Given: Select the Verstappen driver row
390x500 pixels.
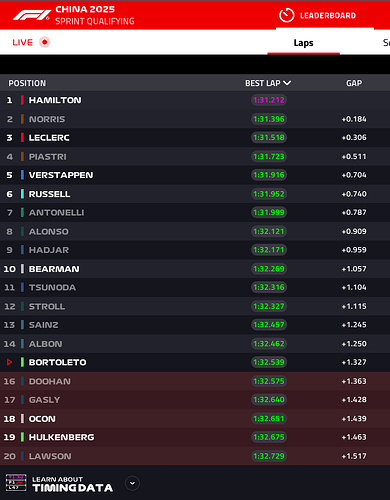Looking at the screenshot, I should tap(195, 175).
